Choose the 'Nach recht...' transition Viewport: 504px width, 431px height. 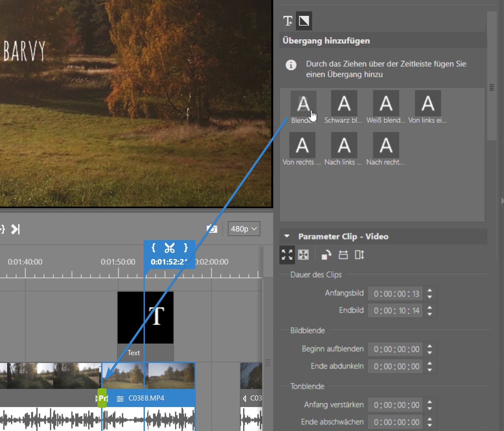[386, 145]
